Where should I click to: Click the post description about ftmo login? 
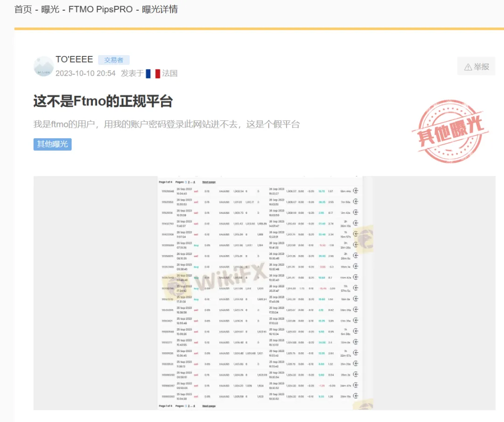(167, 124)
